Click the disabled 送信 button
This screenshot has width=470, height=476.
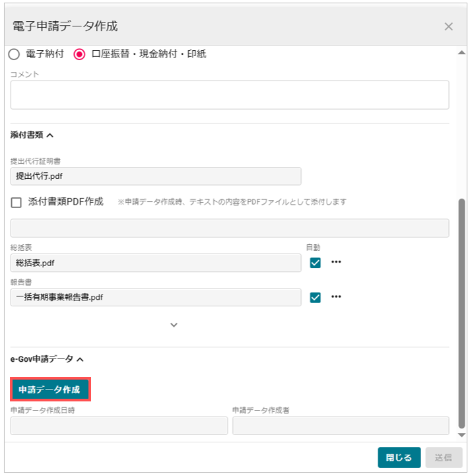coord(444,458)
